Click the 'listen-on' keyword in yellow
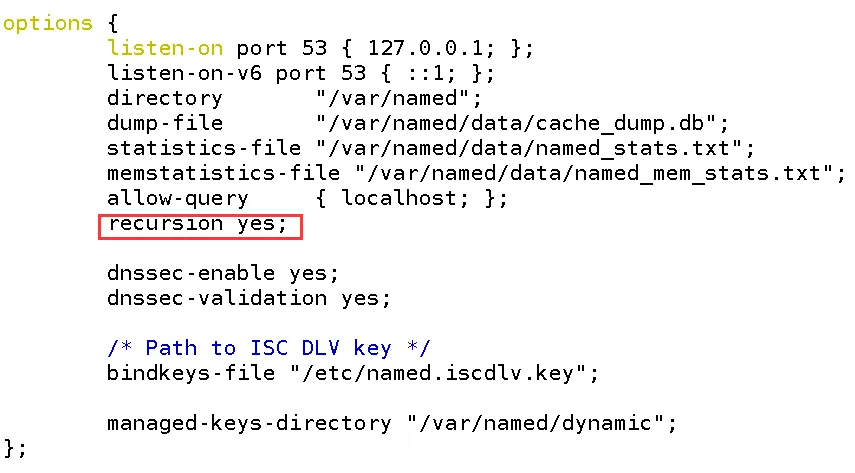 165,48
